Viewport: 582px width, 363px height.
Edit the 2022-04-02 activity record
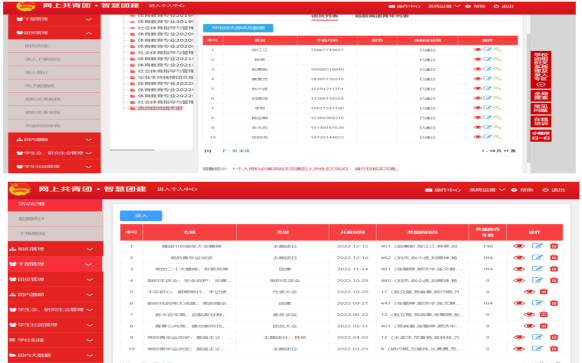(x=537, y=337)
